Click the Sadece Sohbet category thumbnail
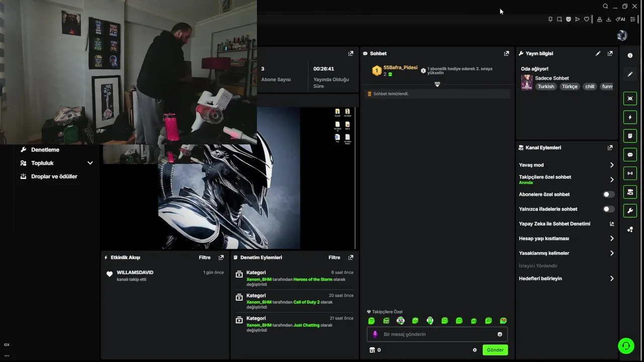The image size is (644, 362). point(527,82)
